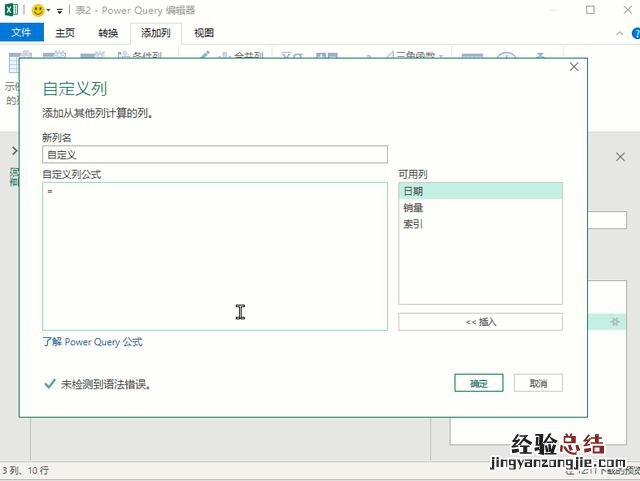This screenshot has width=640, height=481.
Task: Confirm with the 确定 button
Action: 478,383
